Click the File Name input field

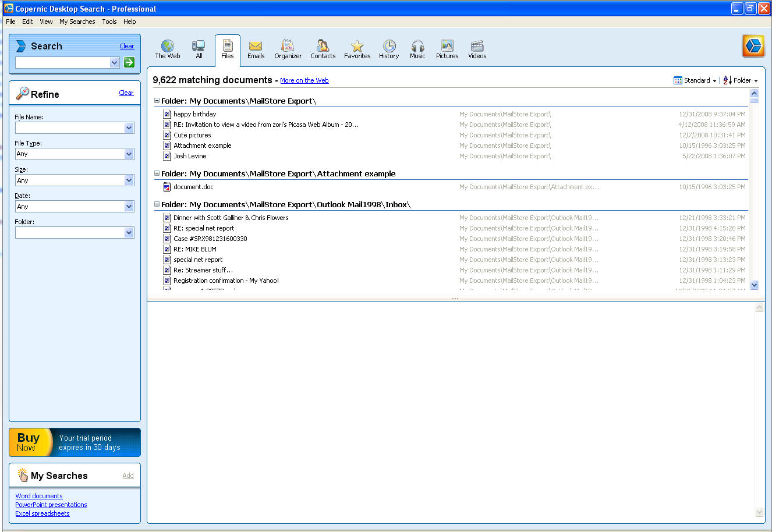(x=69, y=128)
